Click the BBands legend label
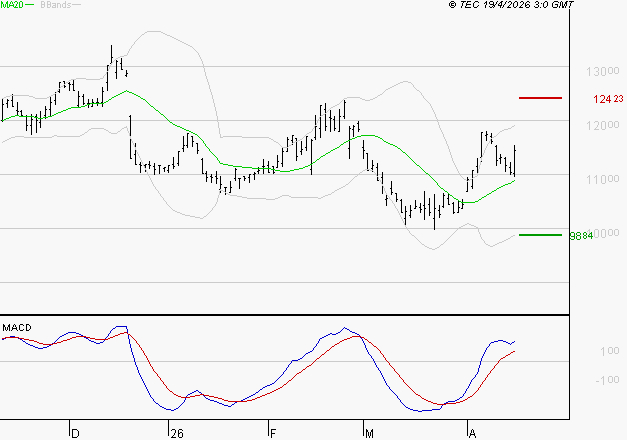 point(56,4)
